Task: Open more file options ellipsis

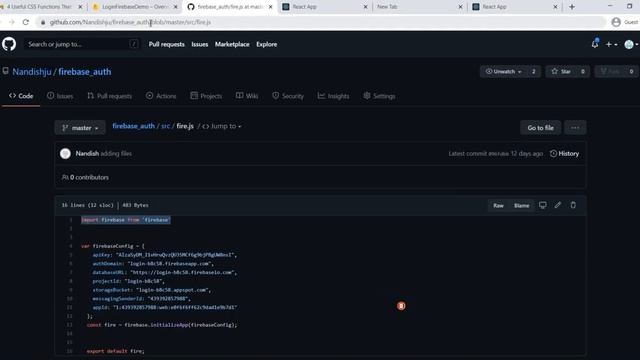Action: pos(575,128)
